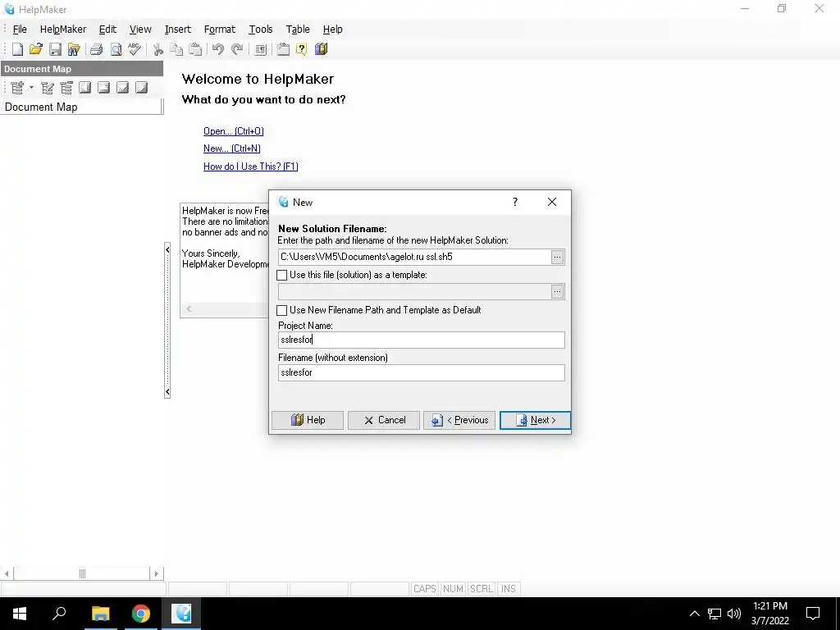Click the Undo arrow icon
This screenshot has height=630, width=840.
pyautogui.click(x=217, y=49)
